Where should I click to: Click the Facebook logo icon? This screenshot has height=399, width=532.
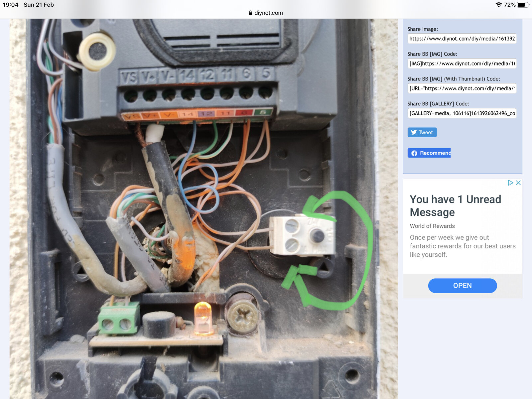click(x=414, y=153)
